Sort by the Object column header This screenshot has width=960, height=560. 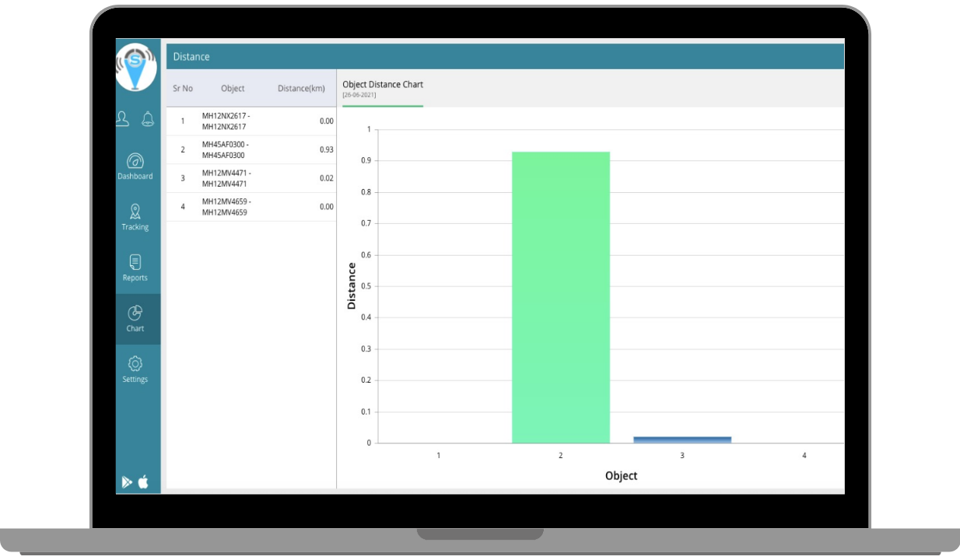233,89
